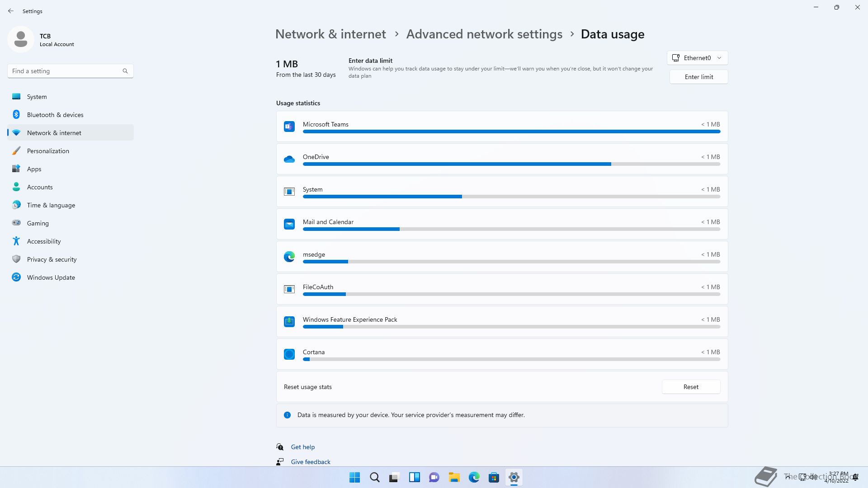Click the OneDrive usage bar

pos(511,164)
